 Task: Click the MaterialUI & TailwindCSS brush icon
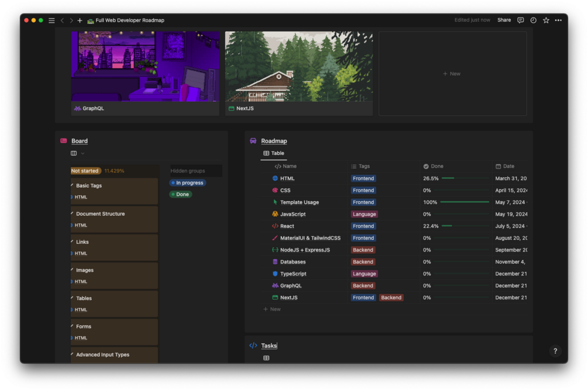[x=275, y=238]
